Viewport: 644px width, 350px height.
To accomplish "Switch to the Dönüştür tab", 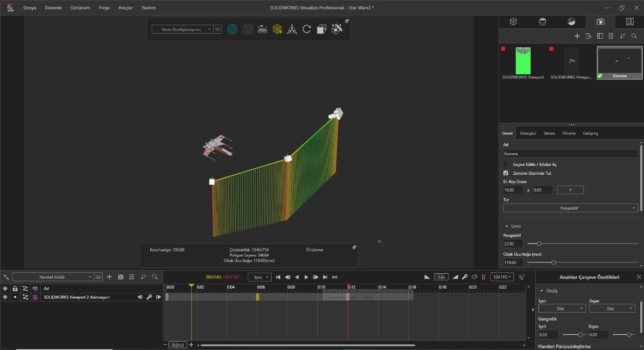I will click(528, 133).
